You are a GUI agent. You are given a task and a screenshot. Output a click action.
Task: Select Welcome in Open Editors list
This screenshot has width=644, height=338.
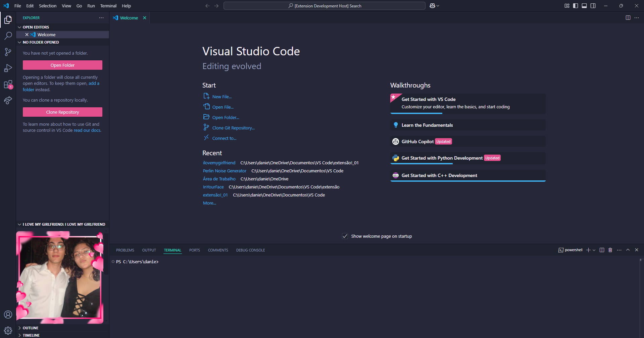(62, 35)
